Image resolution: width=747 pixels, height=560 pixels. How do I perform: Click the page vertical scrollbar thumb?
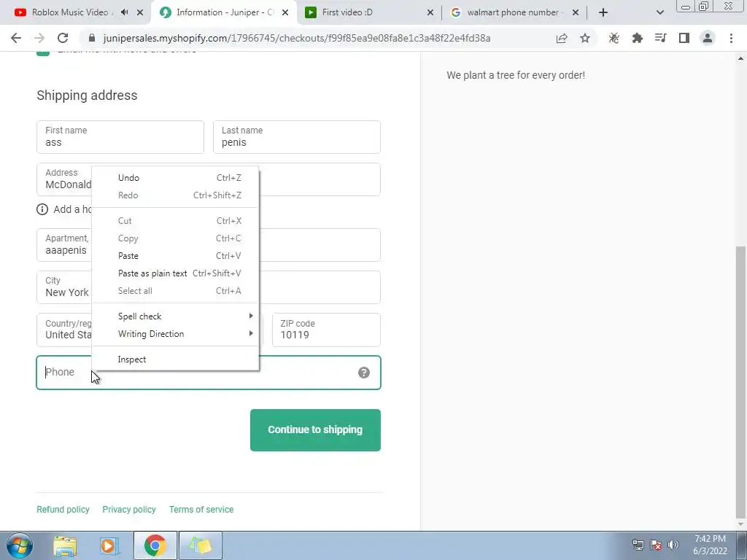741,381
